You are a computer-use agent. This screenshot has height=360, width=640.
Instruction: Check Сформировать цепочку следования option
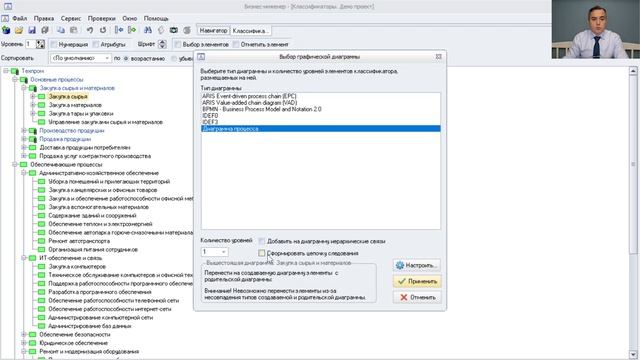tap(262, 253)
